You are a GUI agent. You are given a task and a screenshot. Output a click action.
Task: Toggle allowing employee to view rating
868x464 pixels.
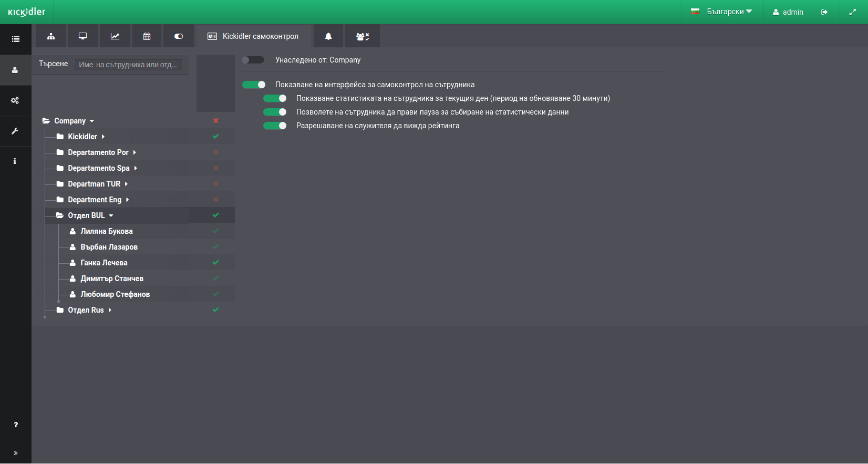[x=275, y=126]
